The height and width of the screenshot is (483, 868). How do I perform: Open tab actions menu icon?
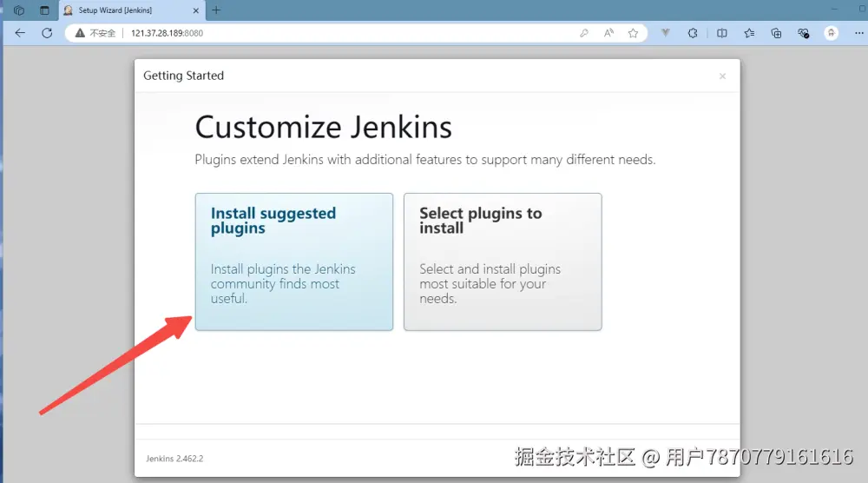coord(44,10)
